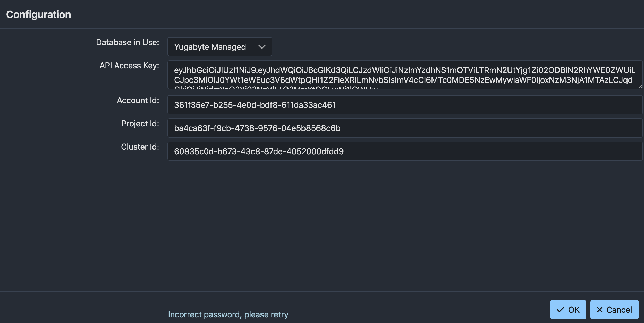
Task: Focus the API Access Key text area
Action: pyautogui.click(x=405, y=75)
